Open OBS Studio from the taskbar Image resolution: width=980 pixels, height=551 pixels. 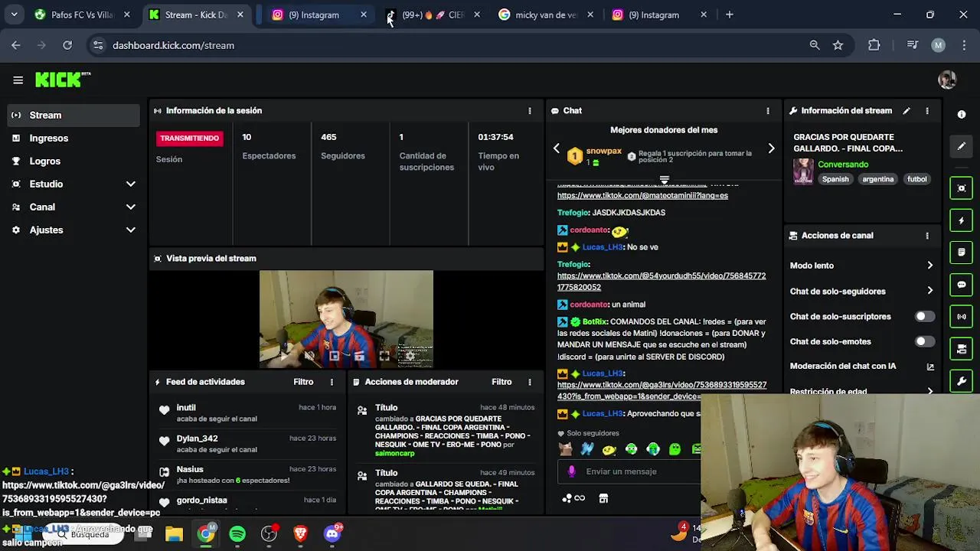[x=269, y=533]
